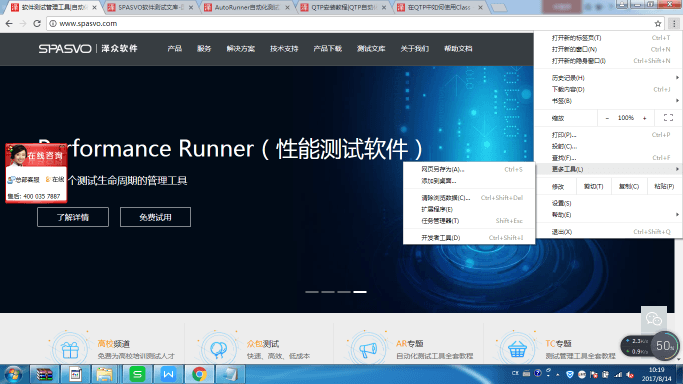Enter full screen from the zoom row icon
Screen dimensions: 683x384
[x=668, y=118]
